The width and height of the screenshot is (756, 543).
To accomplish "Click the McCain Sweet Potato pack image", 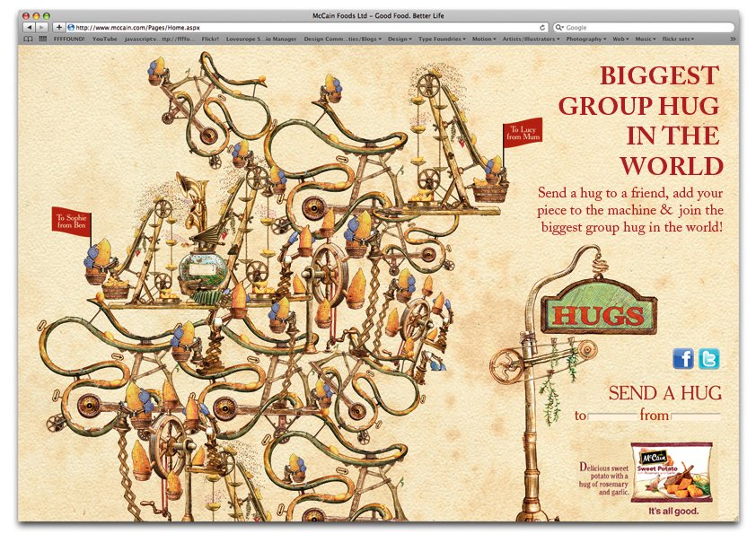I will pos(671,472).
